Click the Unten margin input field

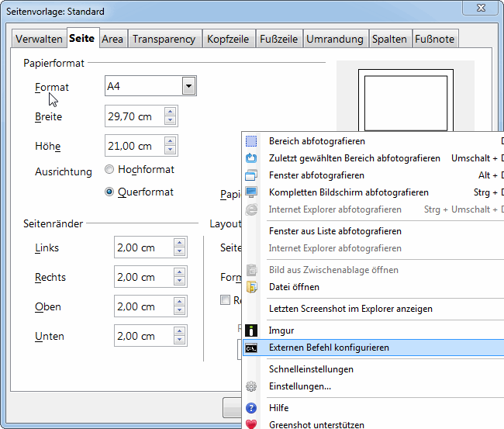pos(144,336)
